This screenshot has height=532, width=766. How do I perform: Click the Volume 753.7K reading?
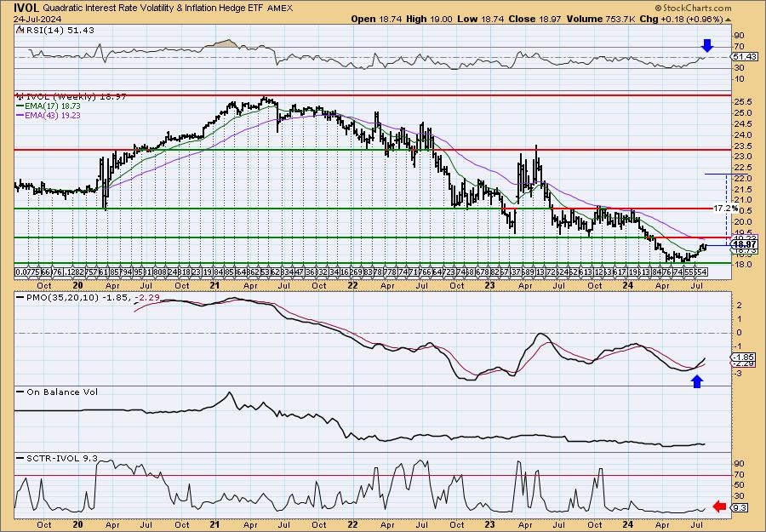point(601,19)
